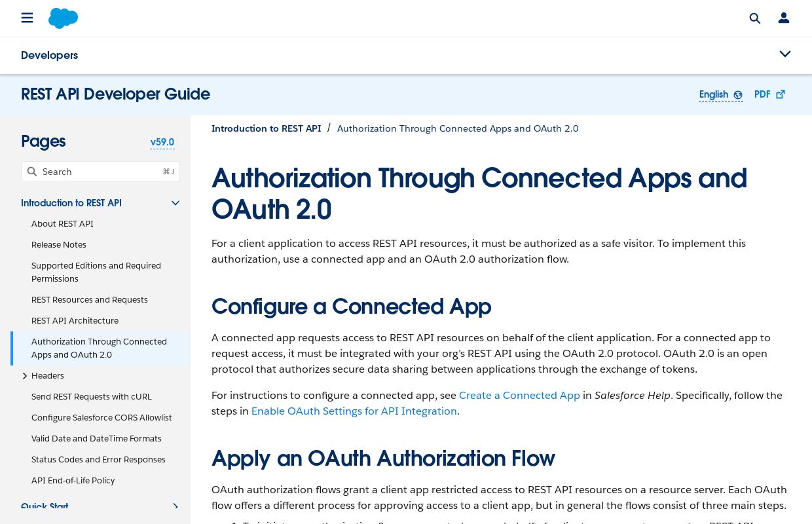The image size is (812, 524).
Task: Open REST Resources and Requests page
Action: (x=90, y=300)
